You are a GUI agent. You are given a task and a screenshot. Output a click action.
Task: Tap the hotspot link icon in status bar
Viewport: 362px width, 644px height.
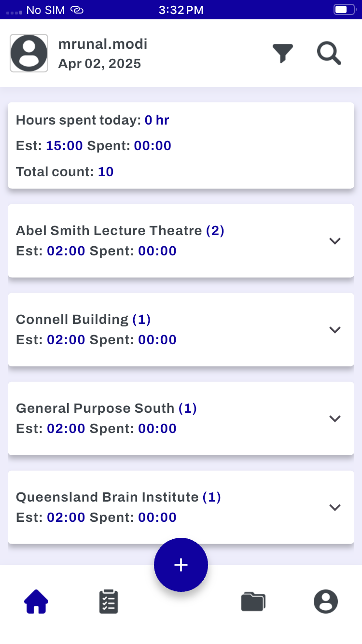click(x=77, y=10)
